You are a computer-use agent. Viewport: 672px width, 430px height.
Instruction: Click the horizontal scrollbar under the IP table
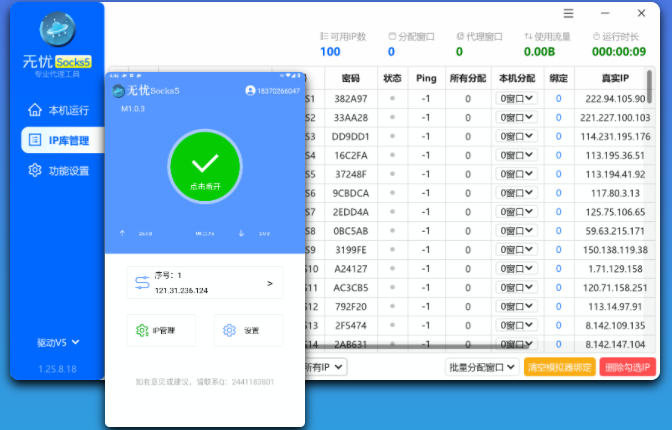415,346
